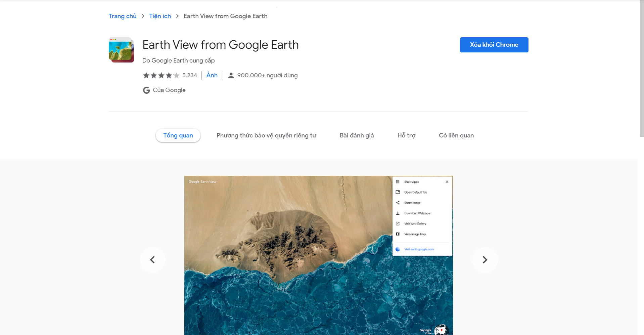Advance to the next screenshot with the right arrow
Screen dimensions: 644x335
tap(485, 260)
